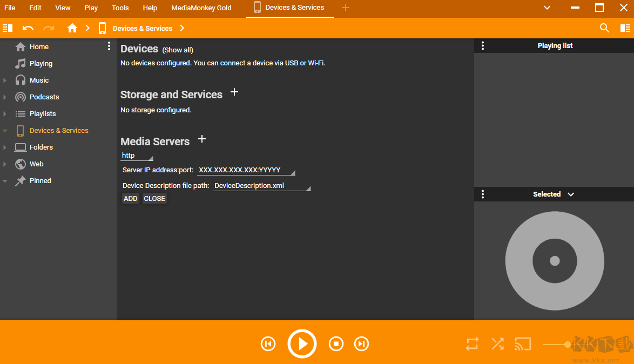Click the play button in player bar
Image resolution: width=634 pixels, height=364 pixels.
point(302,343)
